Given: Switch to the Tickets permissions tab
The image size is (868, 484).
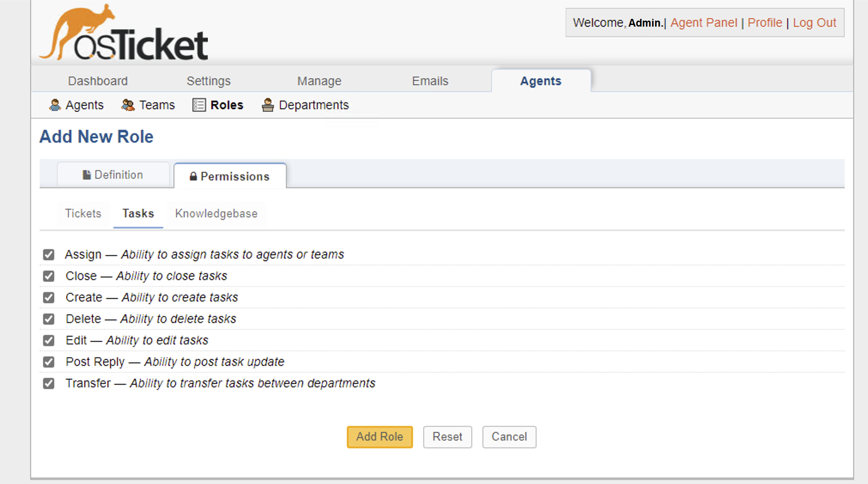Looking at the screenshot, I should click(x=83, y=213).
